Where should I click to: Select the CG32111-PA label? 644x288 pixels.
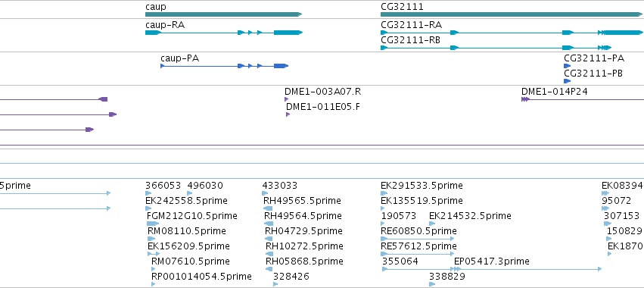[x=594, y=58]
